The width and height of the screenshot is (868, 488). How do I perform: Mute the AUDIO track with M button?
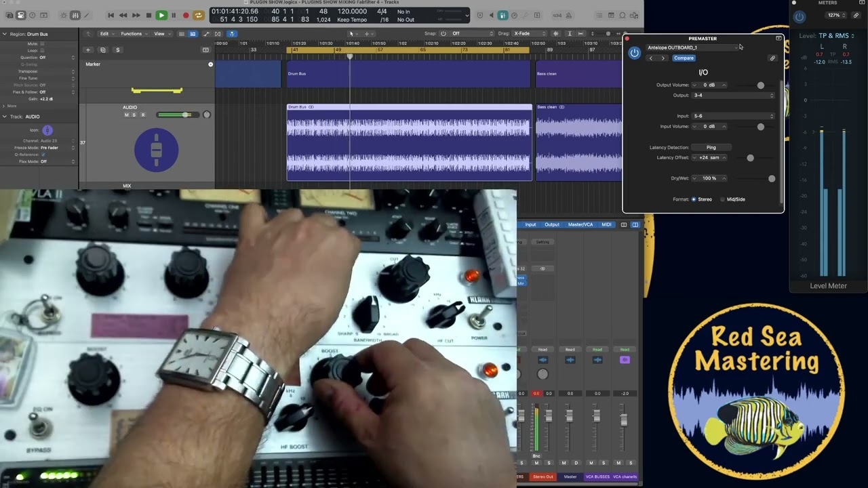(x=126, y=115)
